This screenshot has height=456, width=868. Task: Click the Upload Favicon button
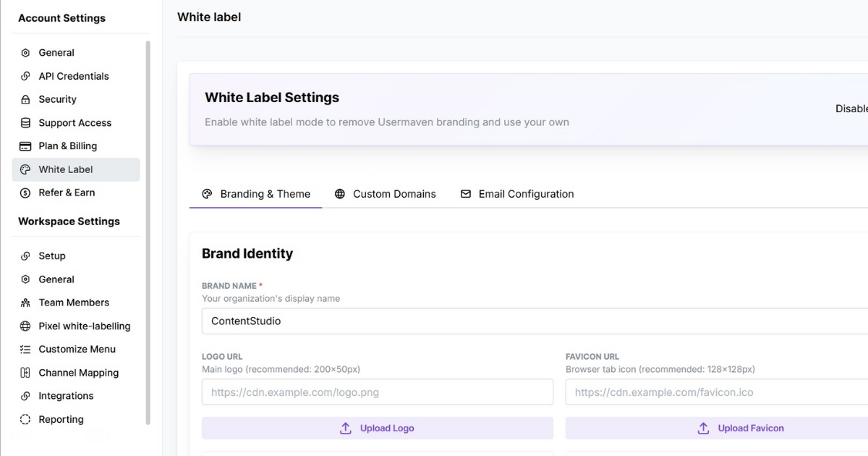[741, 428]
